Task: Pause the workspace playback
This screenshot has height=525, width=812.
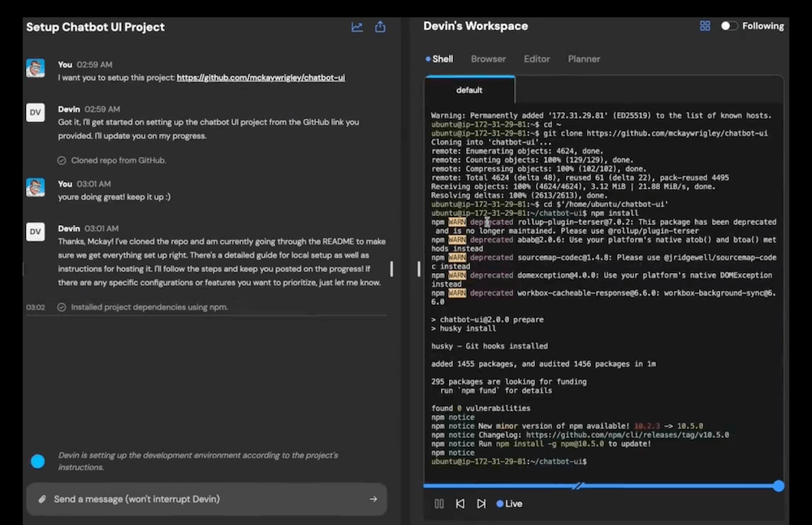Action: point(439,504)
